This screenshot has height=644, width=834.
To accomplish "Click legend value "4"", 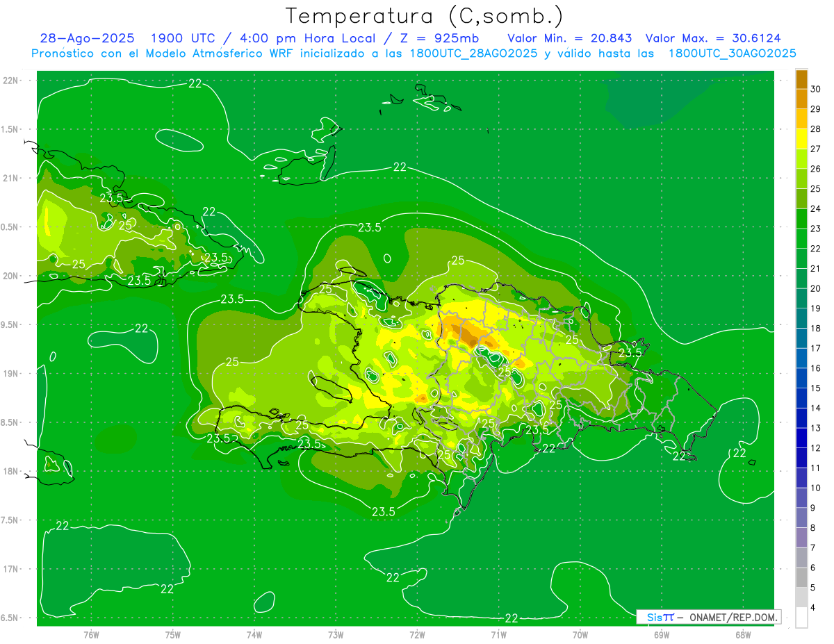I will pyautogui.click(x=814, y=608).
